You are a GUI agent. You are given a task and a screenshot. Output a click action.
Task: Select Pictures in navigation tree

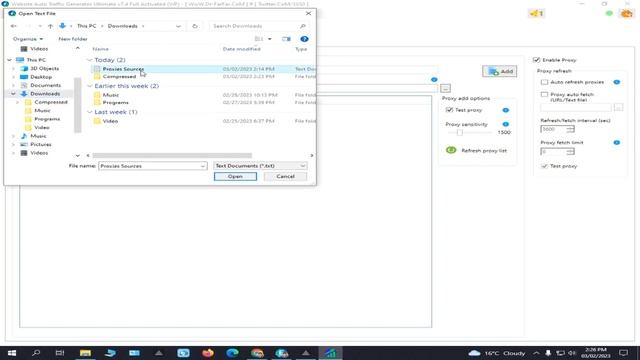41,144
